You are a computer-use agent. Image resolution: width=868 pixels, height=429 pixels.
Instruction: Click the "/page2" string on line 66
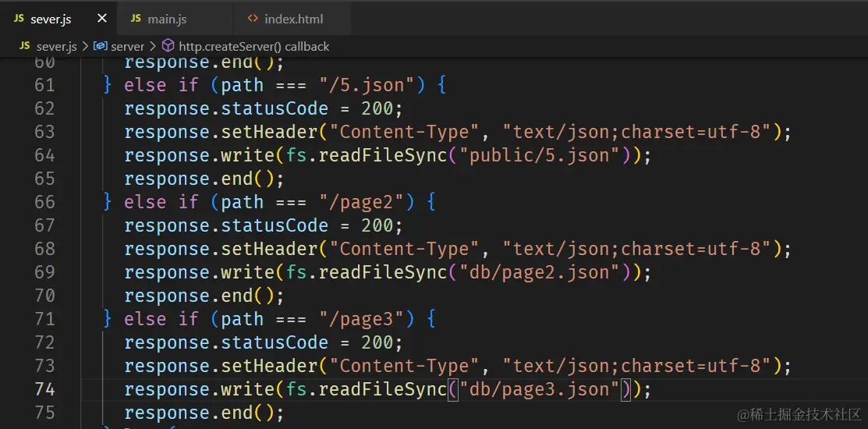tap(362, 202)
